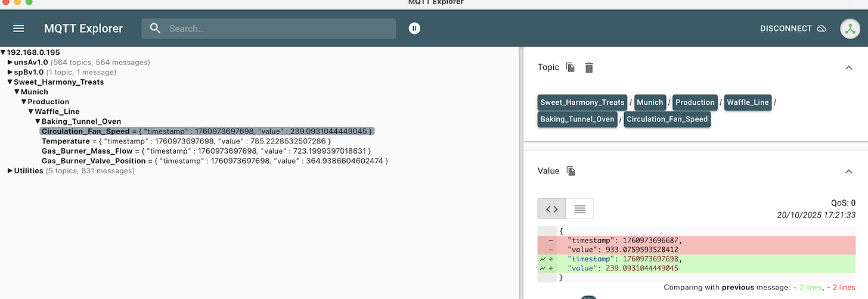Collapse the Sweet_Harmony_Treats tree node
This screenshot has width=868, height=299.
coord(10,82)
